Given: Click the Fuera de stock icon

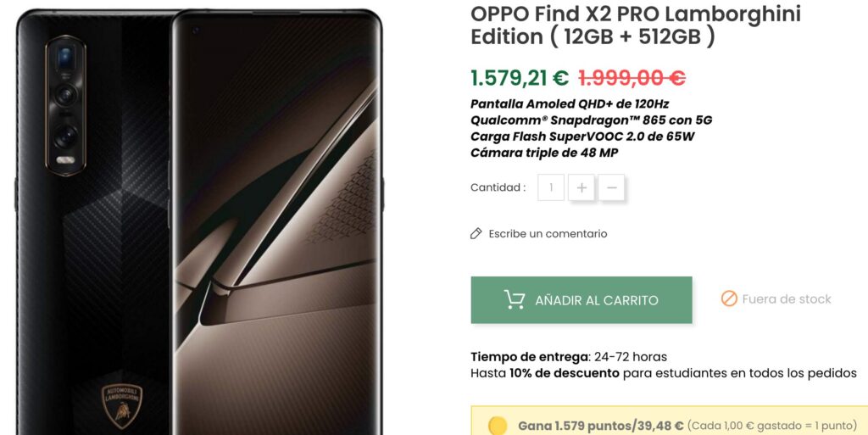Looking at the screenshot, I should (729, 298).
